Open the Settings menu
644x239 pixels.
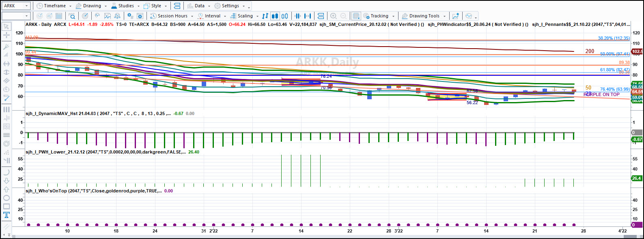pos(227,6)
